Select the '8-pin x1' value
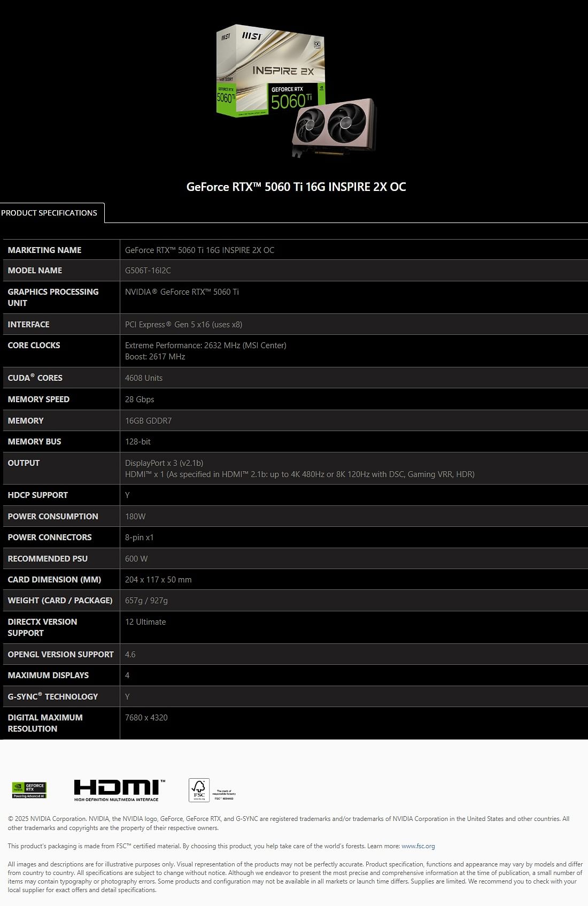Screen dimensions: 588x906 [x=140, y=538]
